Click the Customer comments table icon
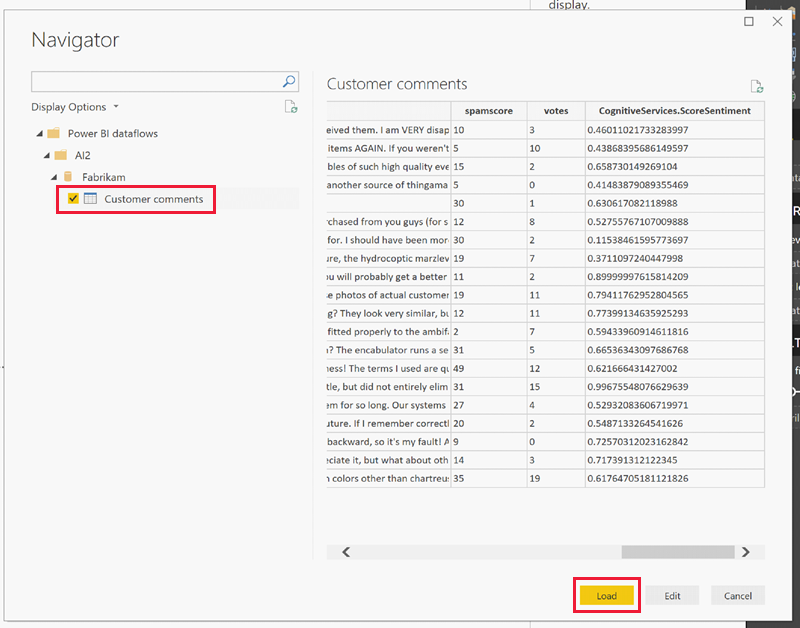This screenshot has width=800, height=628. coord(90,199)
